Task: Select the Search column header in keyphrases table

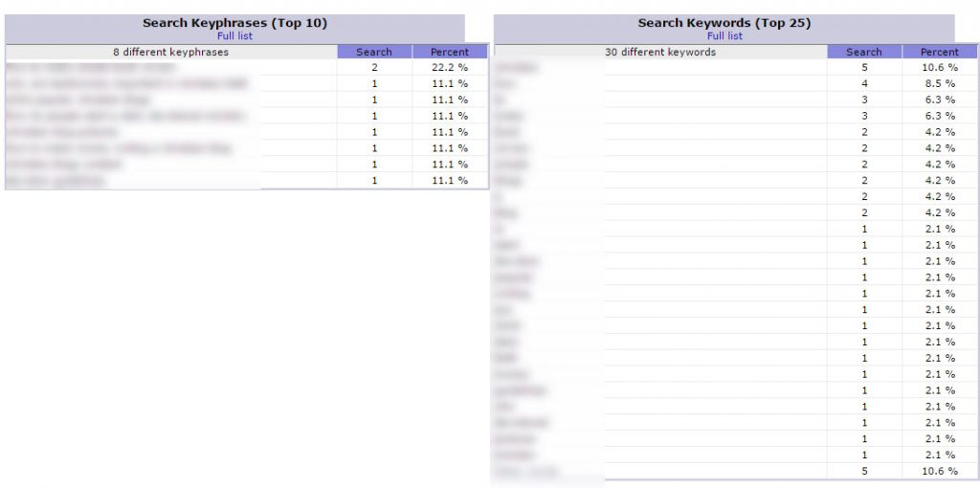Action: pyautogui.click(x=374, y=53)
